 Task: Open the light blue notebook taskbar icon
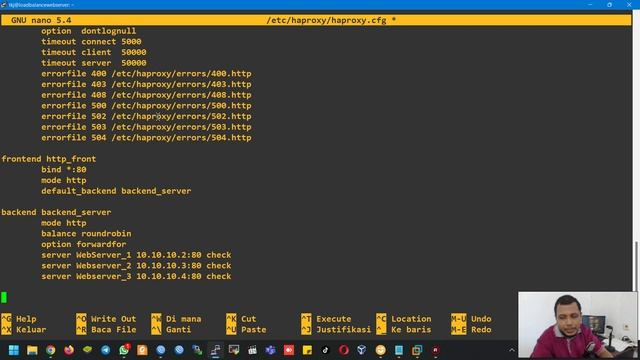[x=399, y=350]
